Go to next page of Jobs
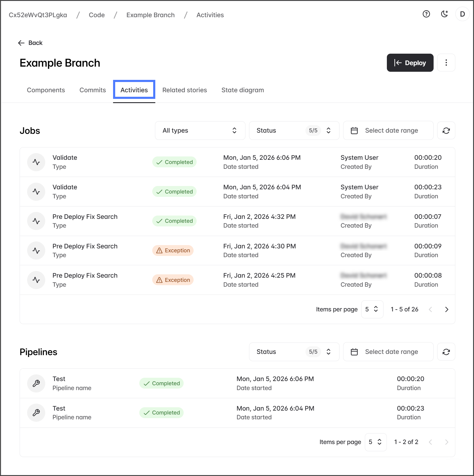This screenshot has width=474, height=476. (447, 309)
